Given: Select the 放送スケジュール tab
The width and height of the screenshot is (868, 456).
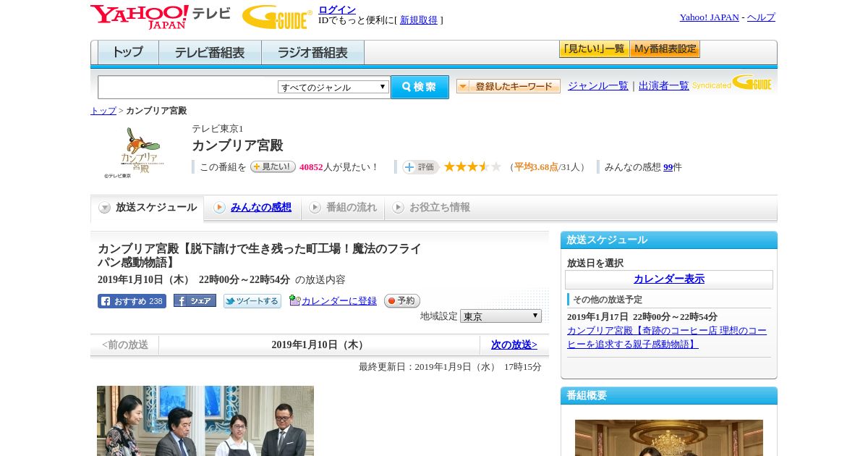Looking at the screenshot, I should (147, 208).
